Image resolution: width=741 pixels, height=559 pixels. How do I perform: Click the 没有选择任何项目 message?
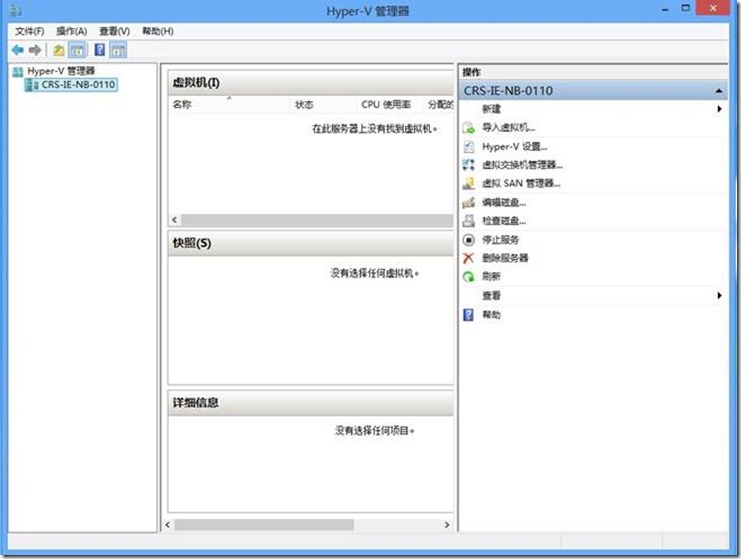pos(375,431)
